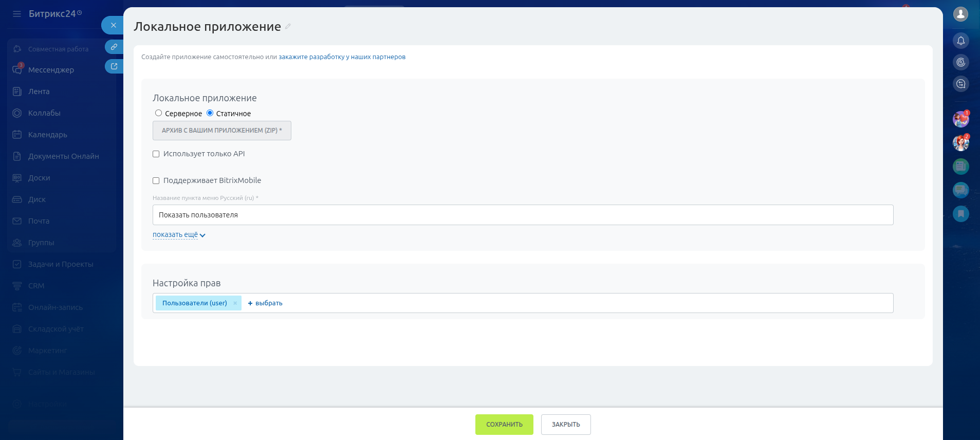Screen dimensions: 980x440
Task: Open the user profile avatar icon
Action: point(960,14)
